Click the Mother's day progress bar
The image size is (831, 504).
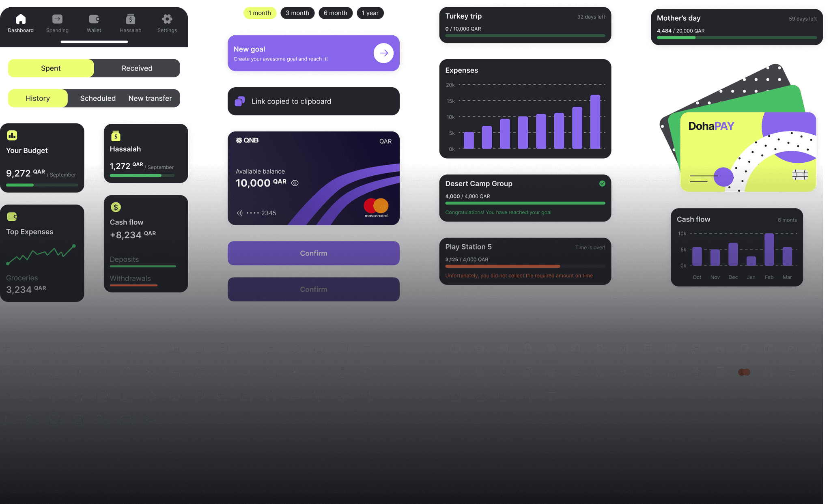click(736, 38)
